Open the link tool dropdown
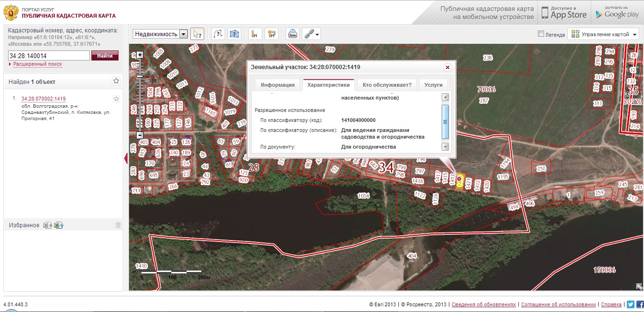 (x=311, y=34)
